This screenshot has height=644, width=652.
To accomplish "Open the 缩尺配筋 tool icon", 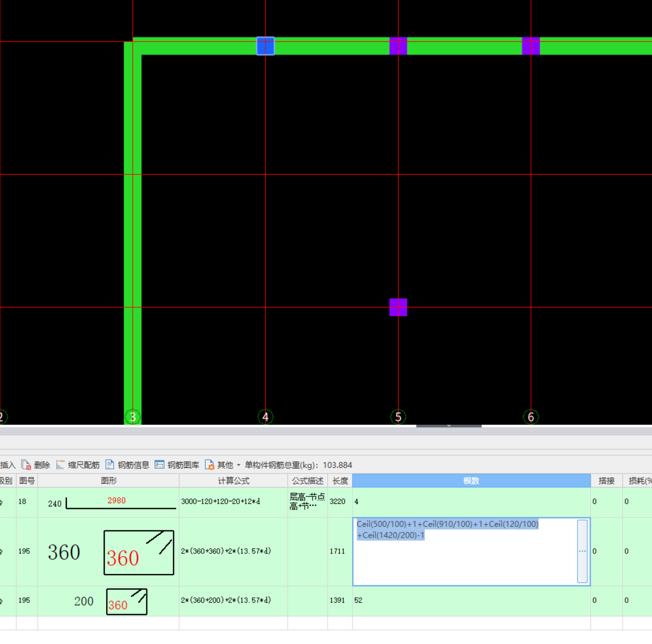I will tap(60, 465).
